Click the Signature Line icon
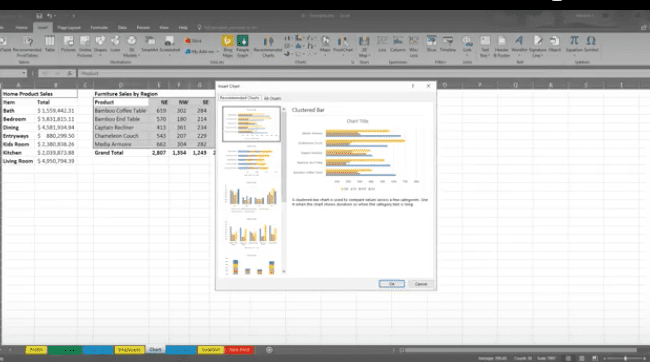 (x=538, y=46)
